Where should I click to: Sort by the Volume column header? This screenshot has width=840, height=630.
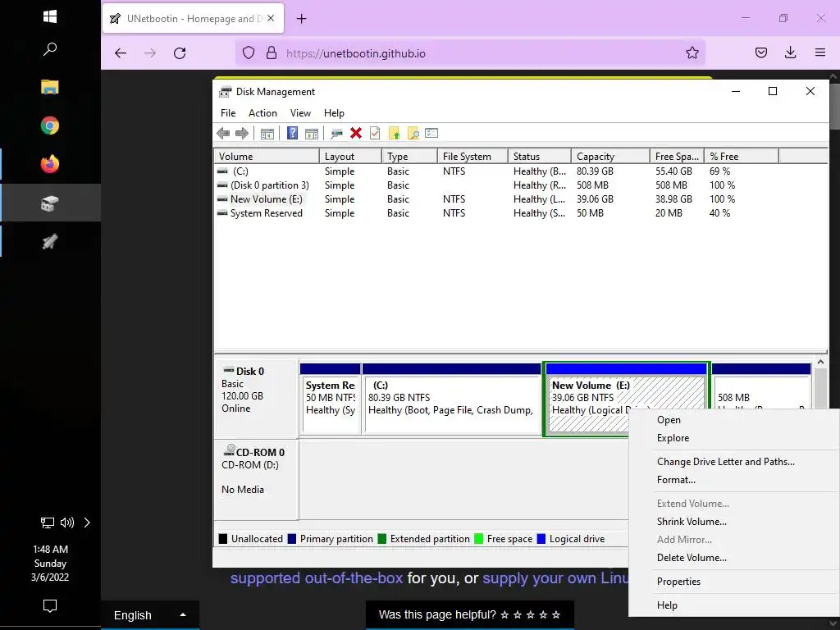267,157
